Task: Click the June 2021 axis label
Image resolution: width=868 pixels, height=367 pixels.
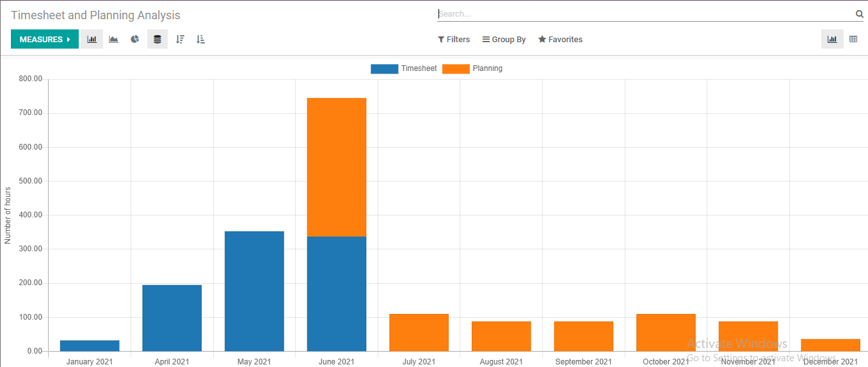Action: (337, 362)
